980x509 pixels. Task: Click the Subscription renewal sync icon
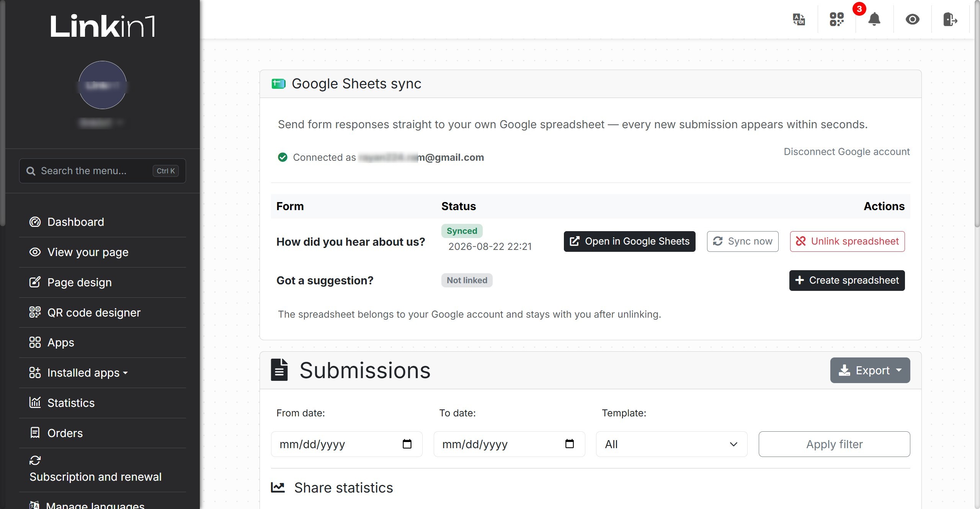pyautogui.click(x=35, y=460)
